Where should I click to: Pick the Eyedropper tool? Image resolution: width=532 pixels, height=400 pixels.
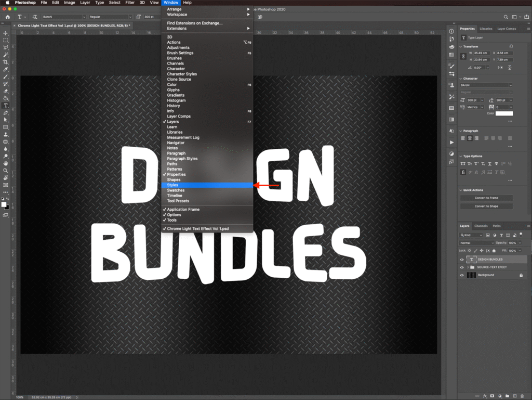[x=6, y=69]
